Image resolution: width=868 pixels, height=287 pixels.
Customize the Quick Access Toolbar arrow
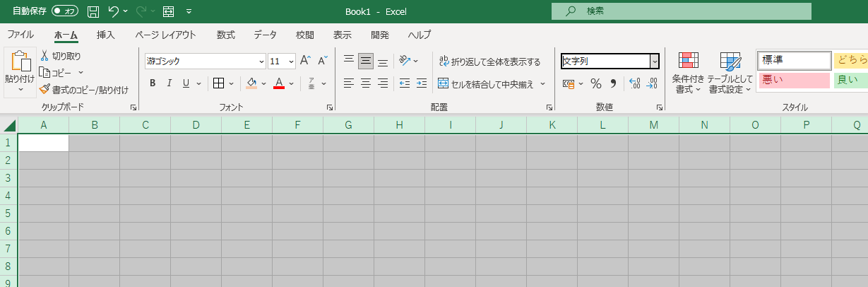(x=189, y=11)
